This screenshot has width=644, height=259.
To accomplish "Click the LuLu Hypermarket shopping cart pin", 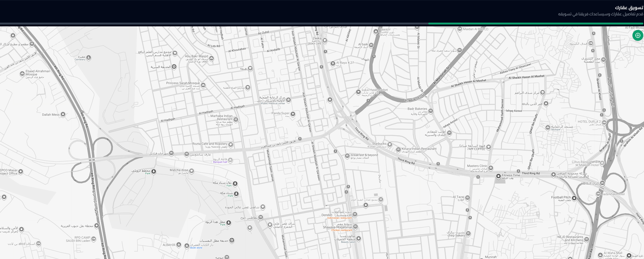I will click(x=358, y=92).
